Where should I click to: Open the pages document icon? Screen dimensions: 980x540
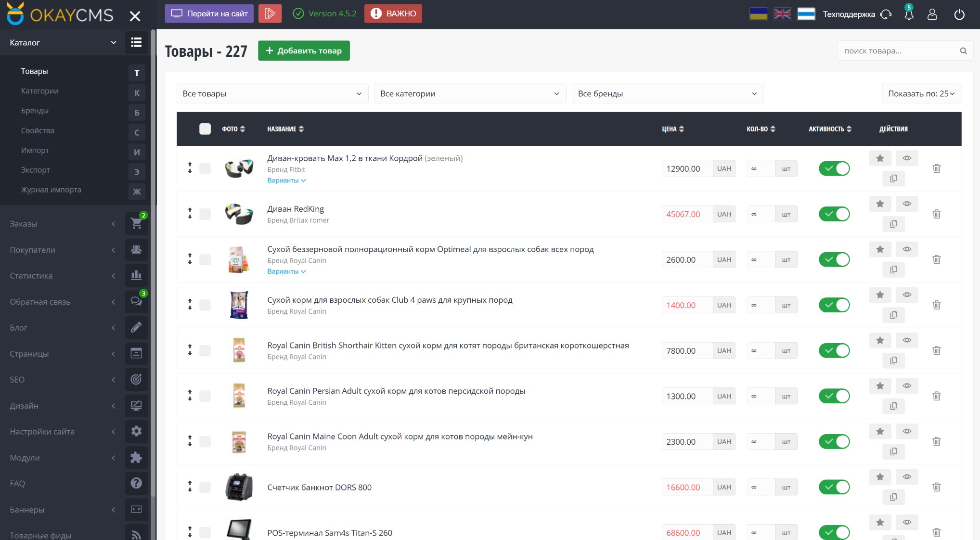pos(136,353)
